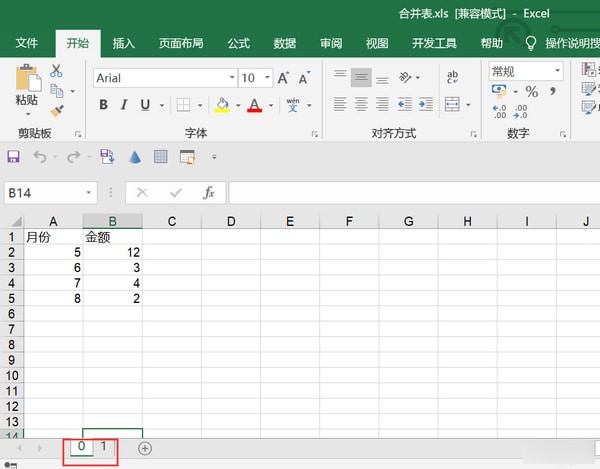The image size is (600, 469).
Task: Toggle center horizontal alignment
Action: [362, 104]
